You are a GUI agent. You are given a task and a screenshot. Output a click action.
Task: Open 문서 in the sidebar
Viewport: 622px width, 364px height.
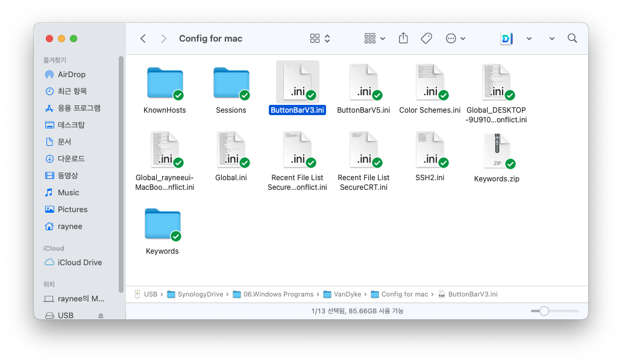point(58,142)
